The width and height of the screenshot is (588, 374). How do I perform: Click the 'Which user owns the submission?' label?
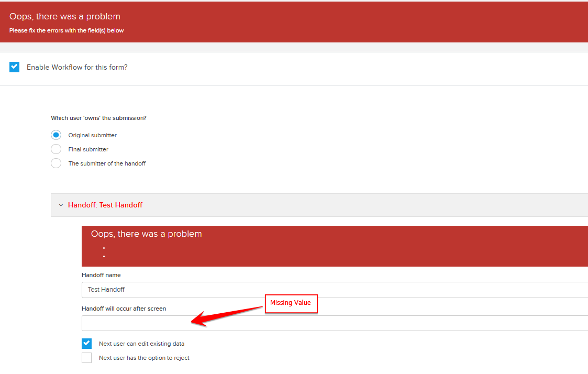pyautogui.click(x=98, y=118)
